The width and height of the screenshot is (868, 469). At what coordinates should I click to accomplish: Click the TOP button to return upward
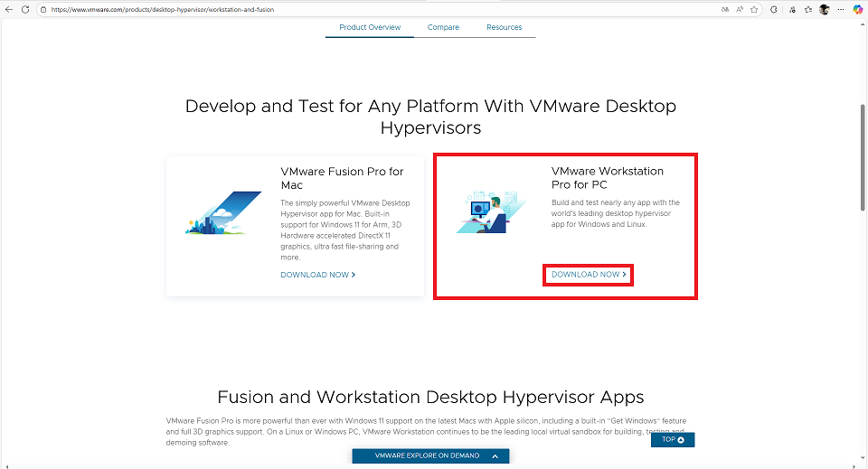pos(673,440)
